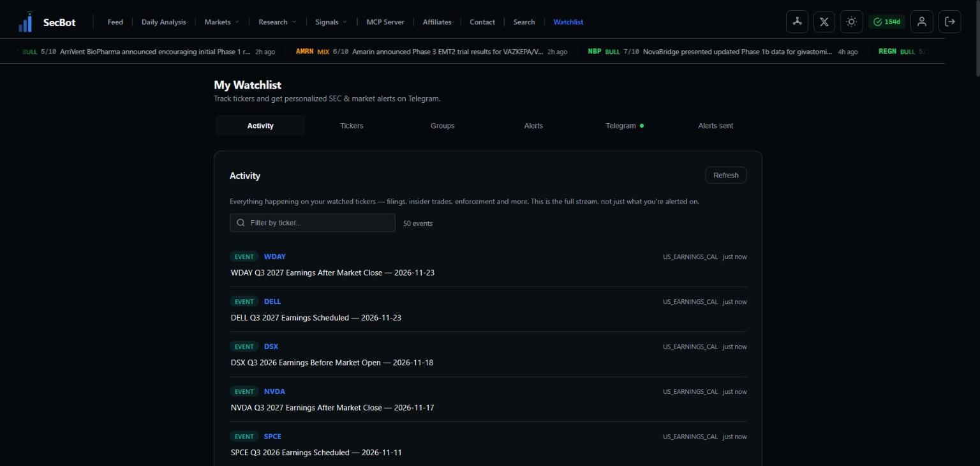Screen dimensions: 980x466
Task: Click the AMRN ticker in news strip
Action: pos(305,52)
